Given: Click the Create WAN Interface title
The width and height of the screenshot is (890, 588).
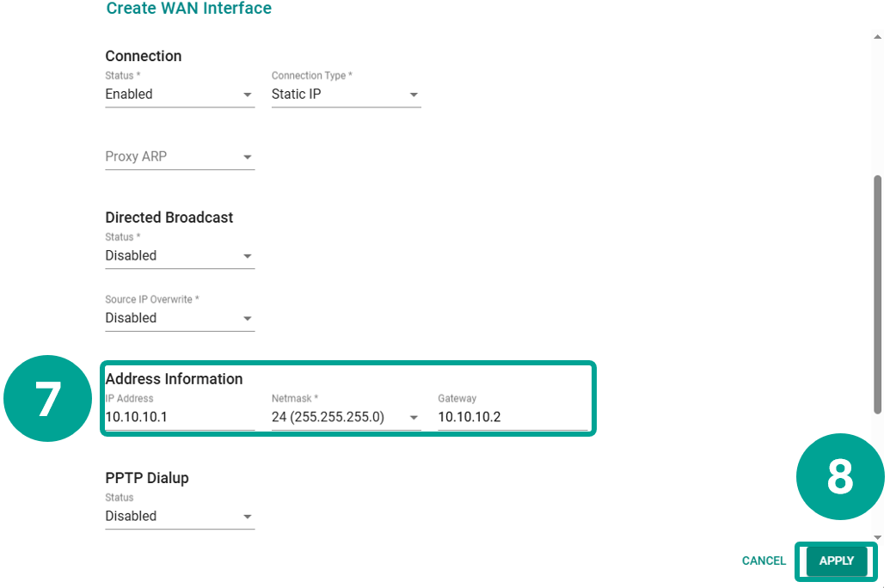Looking at the screenshot, I should (x=188, y=9).
